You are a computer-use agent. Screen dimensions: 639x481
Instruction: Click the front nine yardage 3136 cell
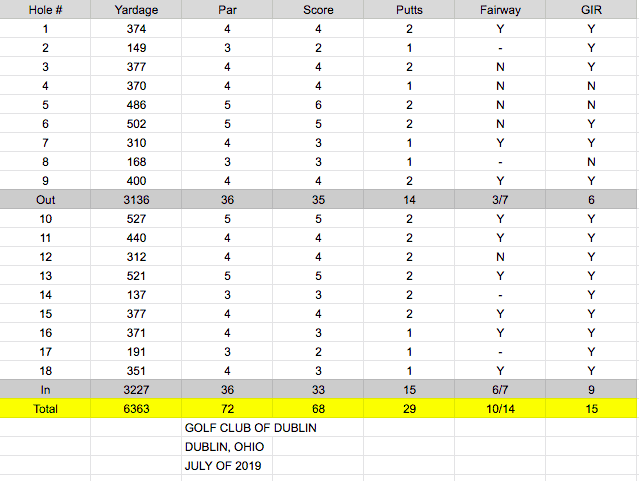click(135, 199)
